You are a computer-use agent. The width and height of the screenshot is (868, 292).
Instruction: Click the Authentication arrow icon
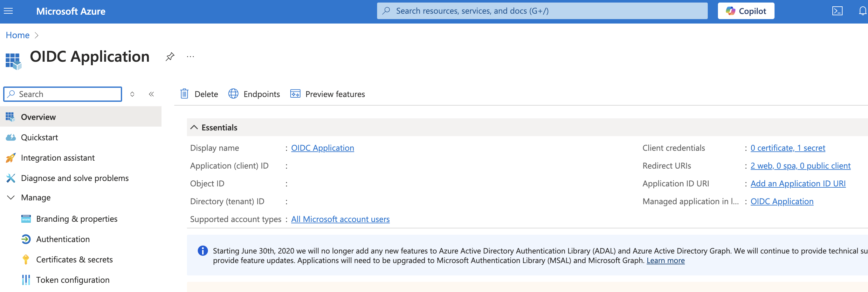tap(26, 239)
